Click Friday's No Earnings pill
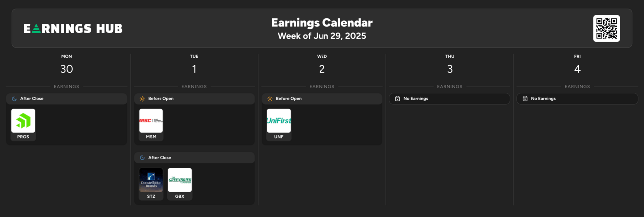644x217 pixels. coord(577,99)
